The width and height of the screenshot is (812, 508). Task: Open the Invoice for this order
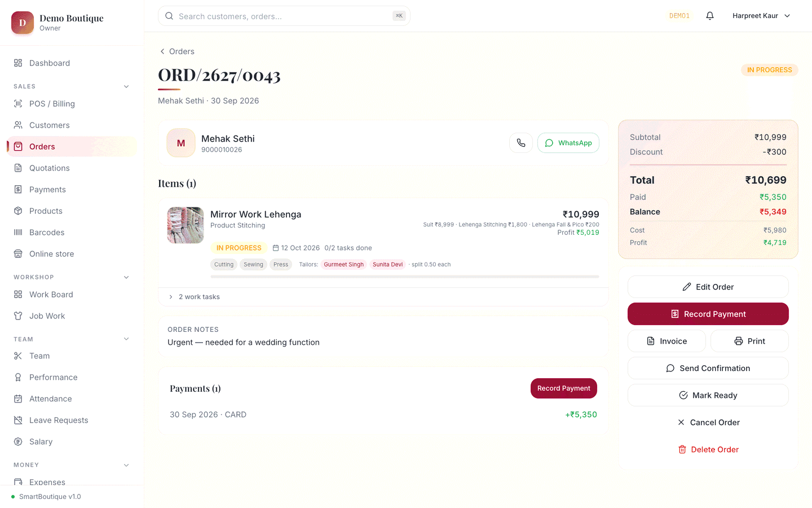pos(667,341)
